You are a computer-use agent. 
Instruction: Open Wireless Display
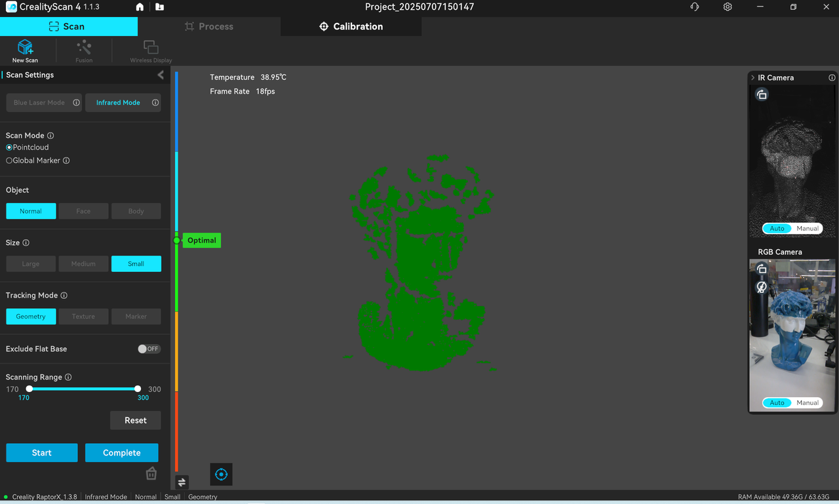[x=151, y=50]
